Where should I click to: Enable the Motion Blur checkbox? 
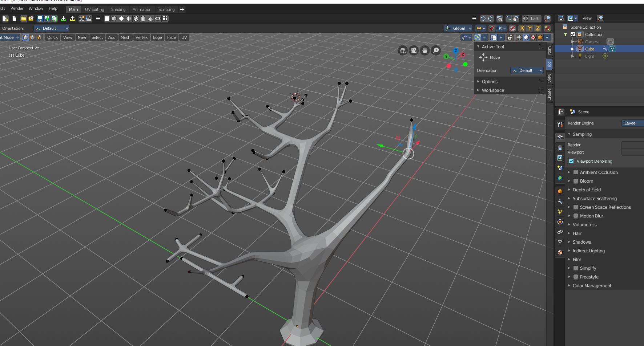click(x=576, y=216)
